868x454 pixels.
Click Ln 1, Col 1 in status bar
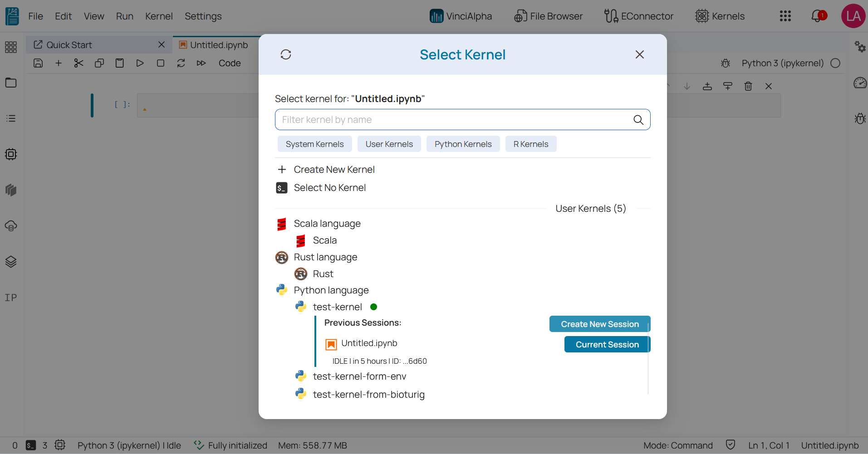[x=769, y=445]
